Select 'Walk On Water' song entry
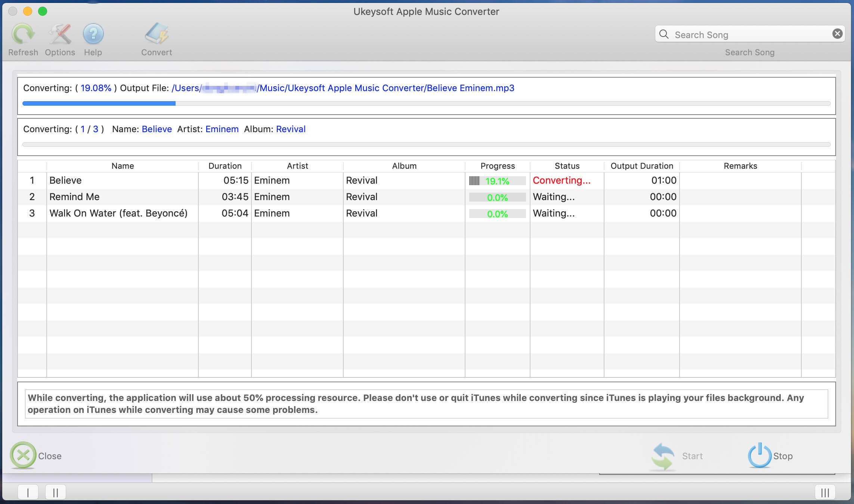This screenshot has height=504, width=854. tap(118, 213)
